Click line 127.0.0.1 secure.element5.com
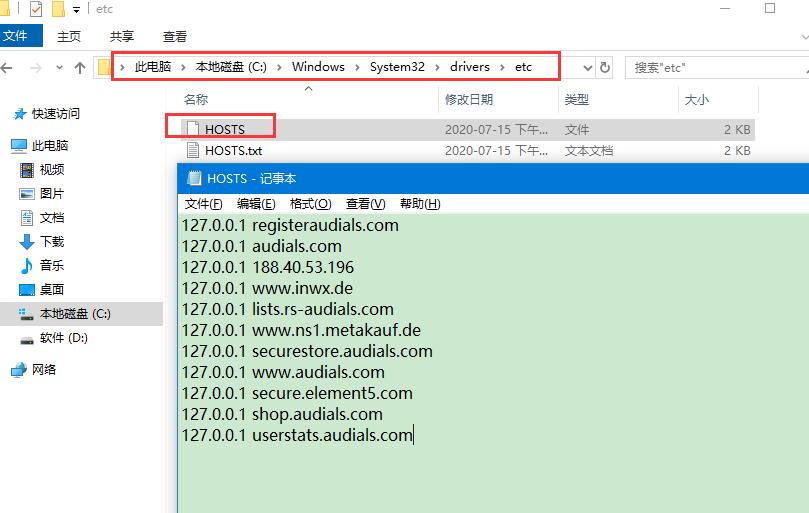The image size is (809, 513). tap(297, 394)
